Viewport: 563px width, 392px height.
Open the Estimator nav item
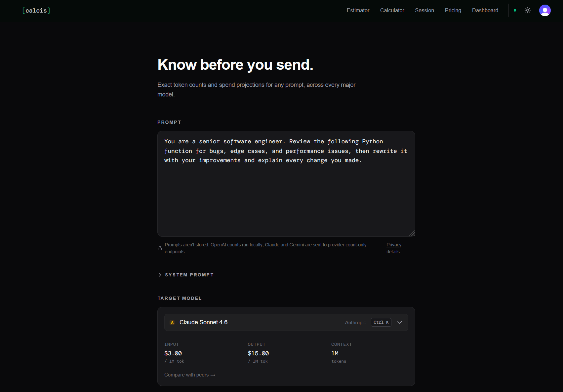pos(358,11)
